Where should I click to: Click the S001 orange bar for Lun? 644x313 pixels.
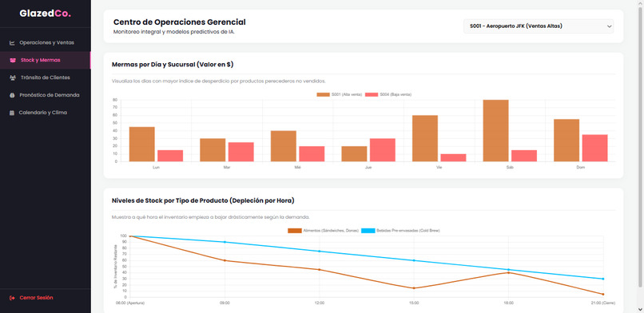[142, 145]
